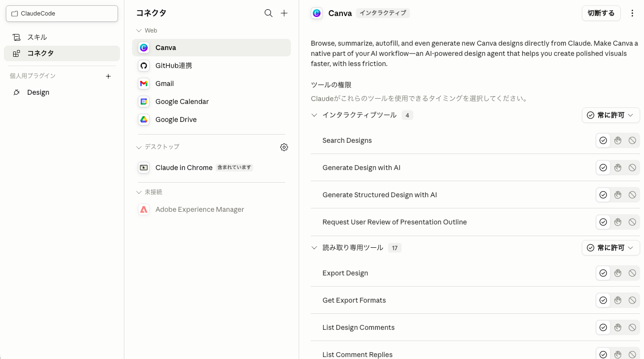Click the folder icon in ClaudeCode selector
Image resolution: width=644 pixels, height=359 pixels.
(x=14, y=14)
